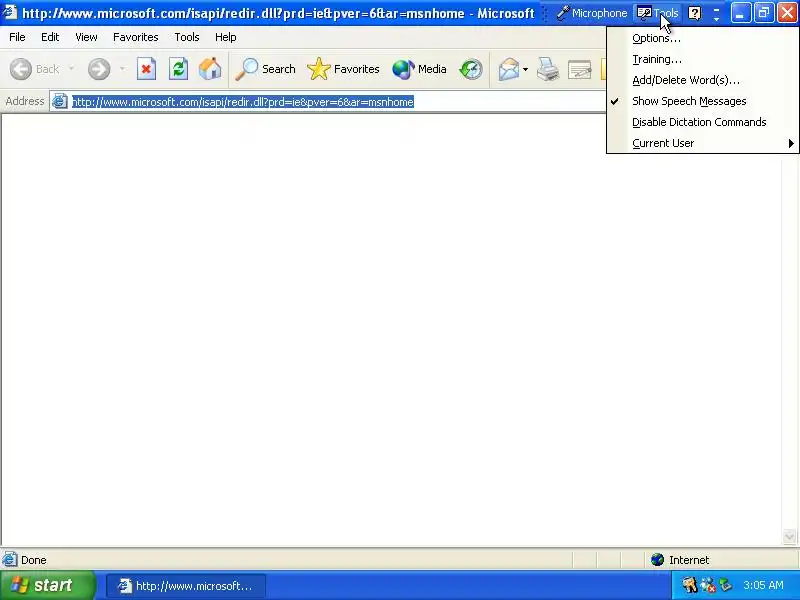Click the URL in the Address field

[x=243, y=102]
